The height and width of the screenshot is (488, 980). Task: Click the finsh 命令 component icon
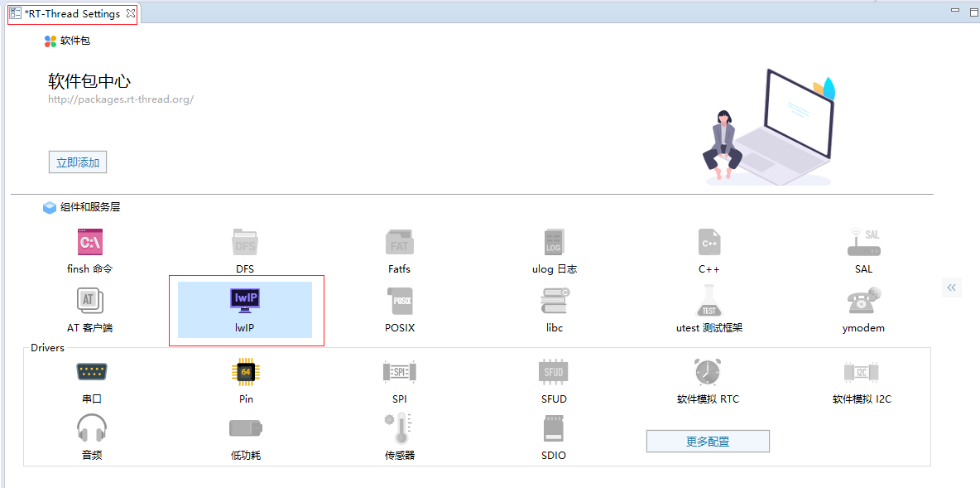(89, 249)
